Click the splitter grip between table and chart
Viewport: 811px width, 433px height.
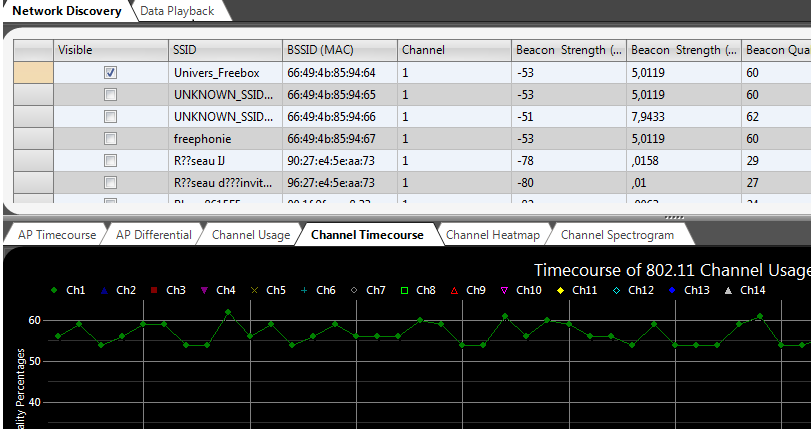click(x=675, y=217)
